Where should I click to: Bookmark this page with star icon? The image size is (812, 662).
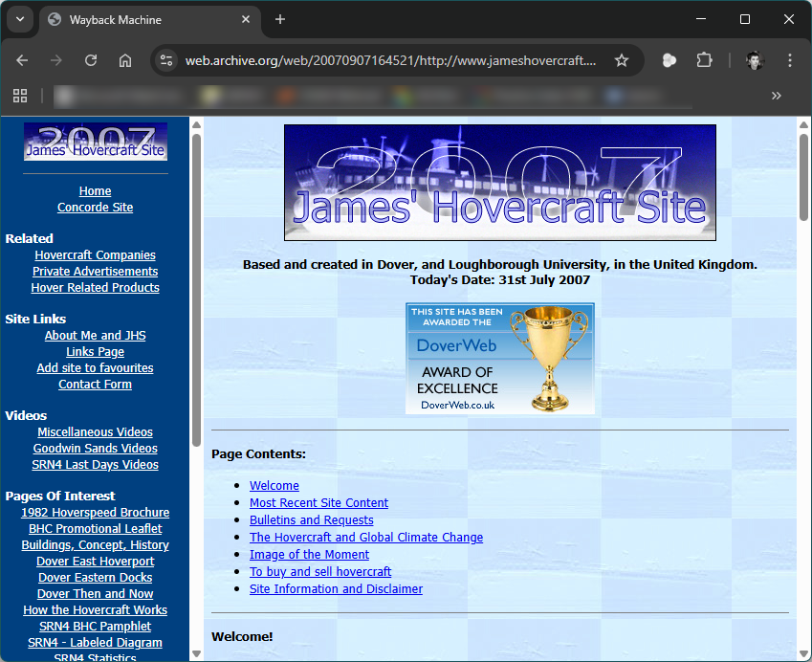[622, 60]
